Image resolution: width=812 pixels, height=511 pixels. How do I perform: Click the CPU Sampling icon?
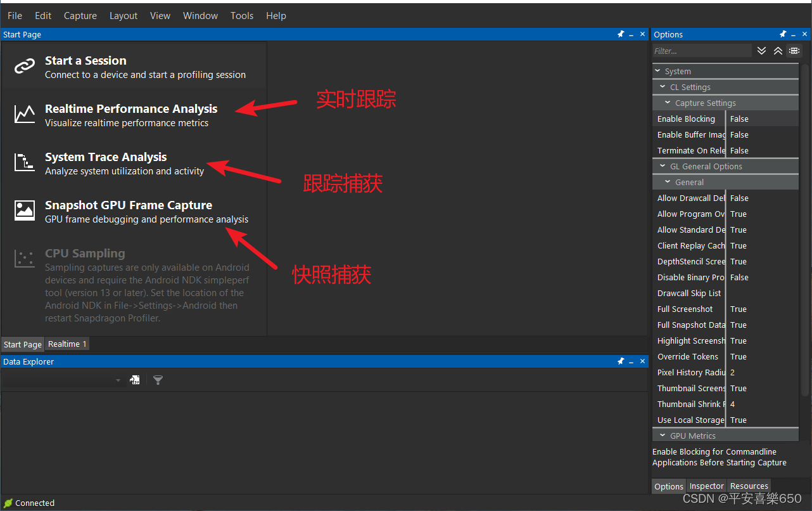(24, 257)
